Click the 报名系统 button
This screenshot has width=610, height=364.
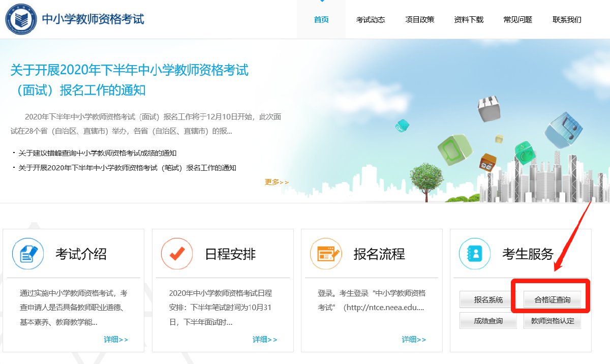489,299
